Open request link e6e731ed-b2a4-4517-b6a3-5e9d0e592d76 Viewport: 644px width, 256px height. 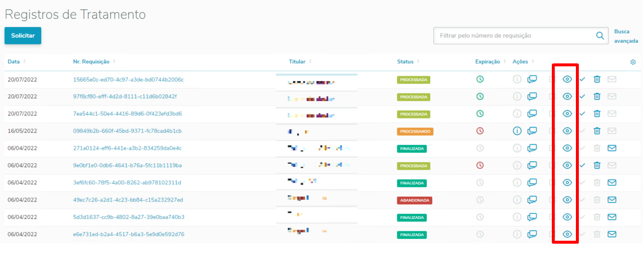coord(129,234)
